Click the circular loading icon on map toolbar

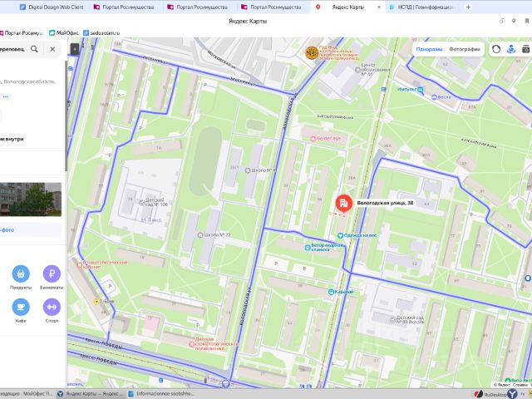coord(496,49)
